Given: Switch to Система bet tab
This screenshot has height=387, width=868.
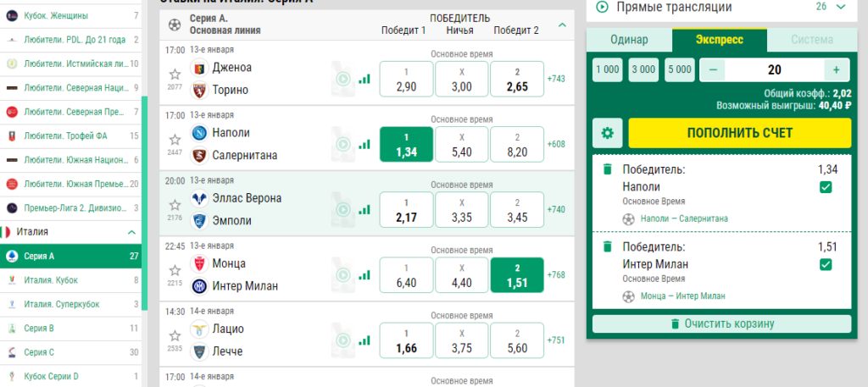Looking at the screenshot, I should coord(811,40).
